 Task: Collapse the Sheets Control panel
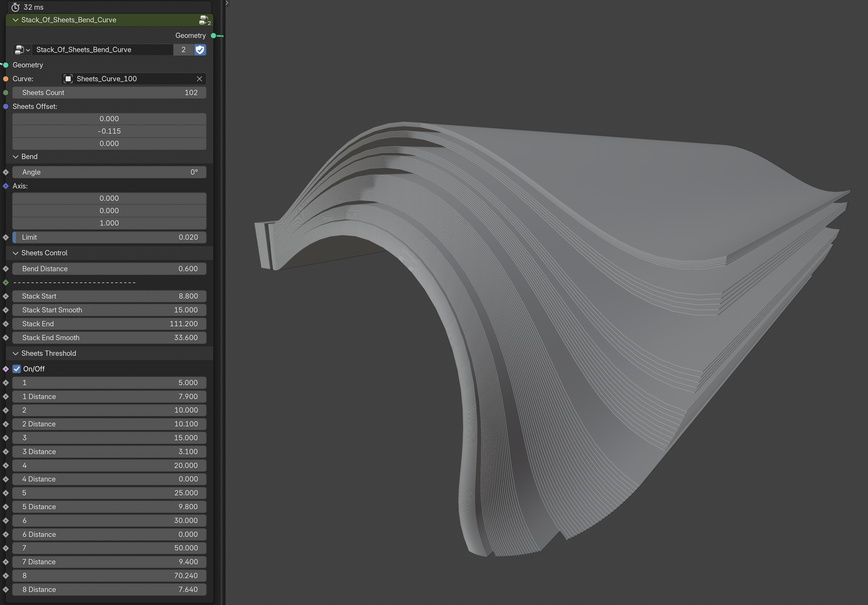point(16,253)
